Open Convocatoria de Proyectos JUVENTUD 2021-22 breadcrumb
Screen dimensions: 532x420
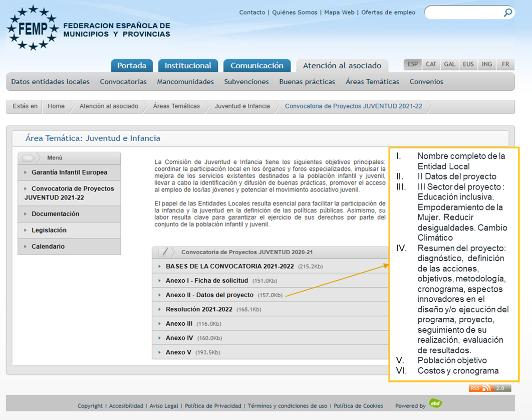point(354,106)
